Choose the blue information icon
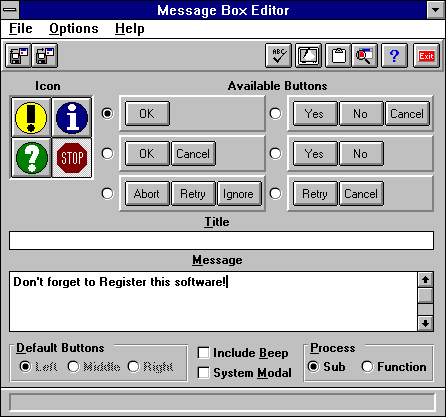The height and width of the screenshot is (417, 446). 72,117
